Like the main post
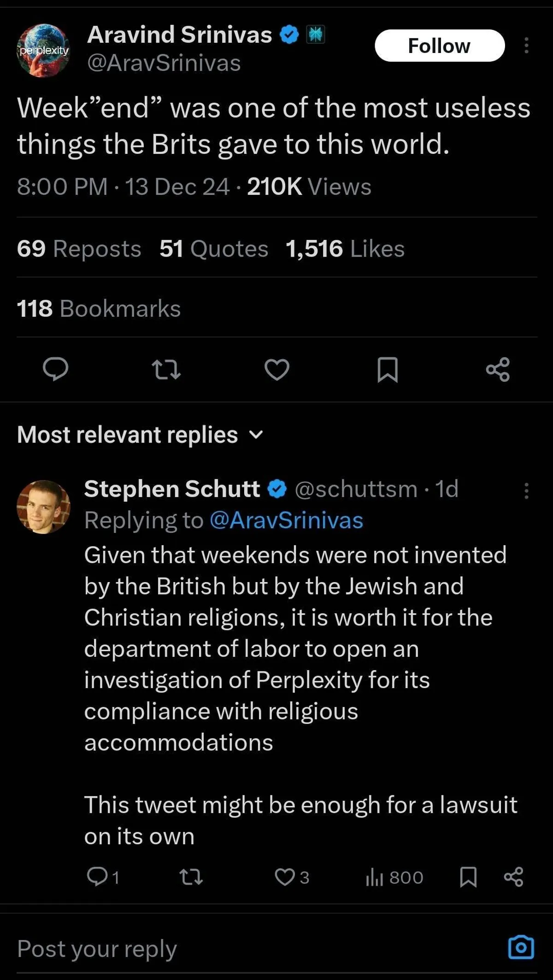Viewport: 553px width, 980px height. pyautogui.click(x=276, y=369)
